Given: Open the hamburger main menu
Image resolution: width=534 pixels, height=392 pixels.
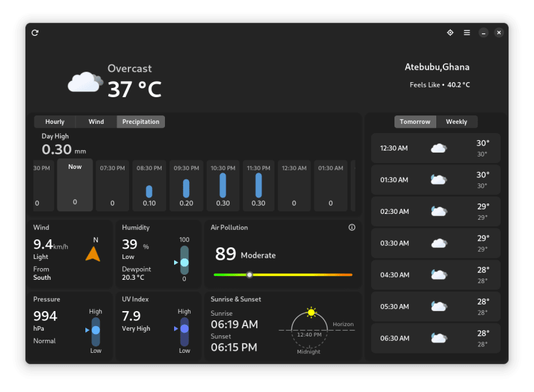Looking at the screenshot, I should coord(467,33).
